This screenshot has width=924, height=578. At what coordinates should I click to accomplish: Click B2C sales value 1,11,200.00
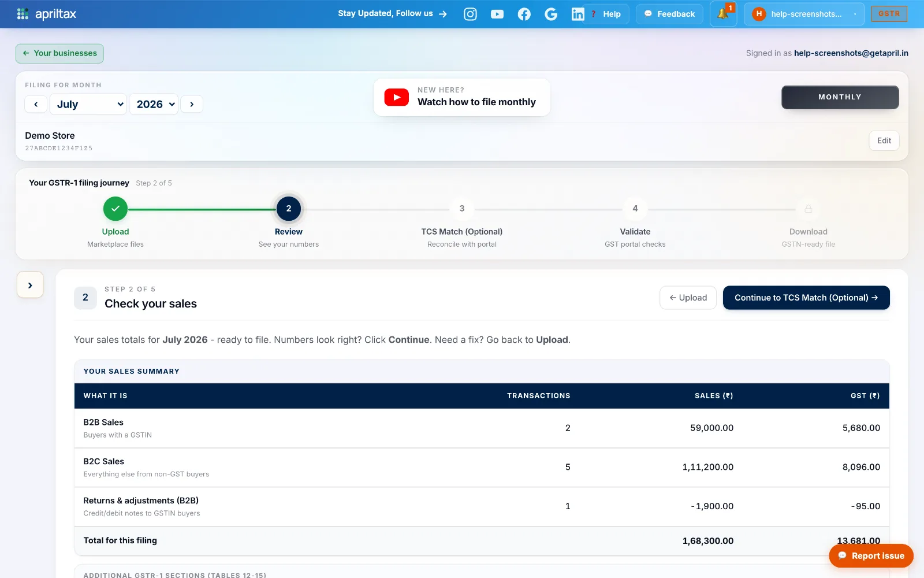[708, 467]
